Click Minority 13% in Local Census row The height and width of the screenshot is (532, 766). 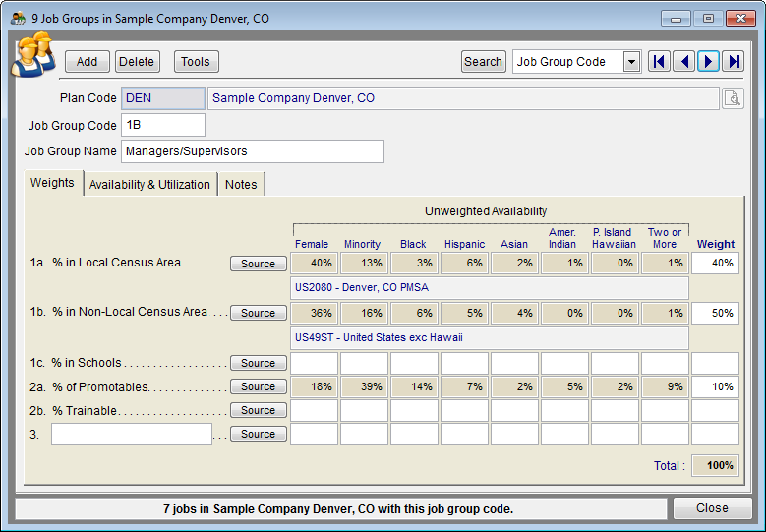point(364,264)
